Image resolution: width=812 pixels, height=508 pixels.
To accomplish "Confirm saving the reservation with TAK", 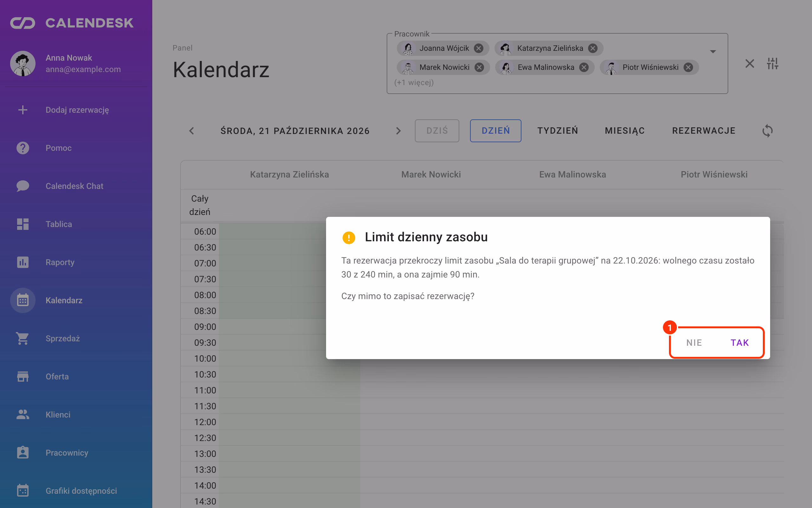I will (x=740, y=343).
